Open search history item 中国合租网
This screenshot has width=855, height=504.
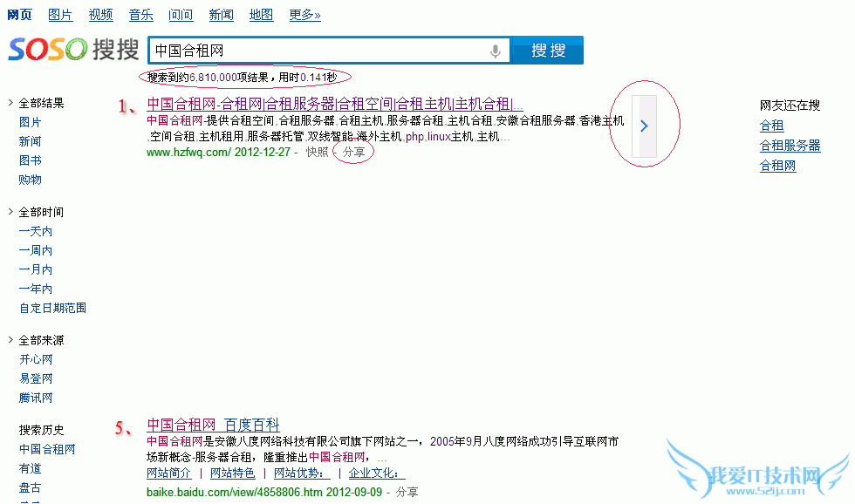(47, 449)
